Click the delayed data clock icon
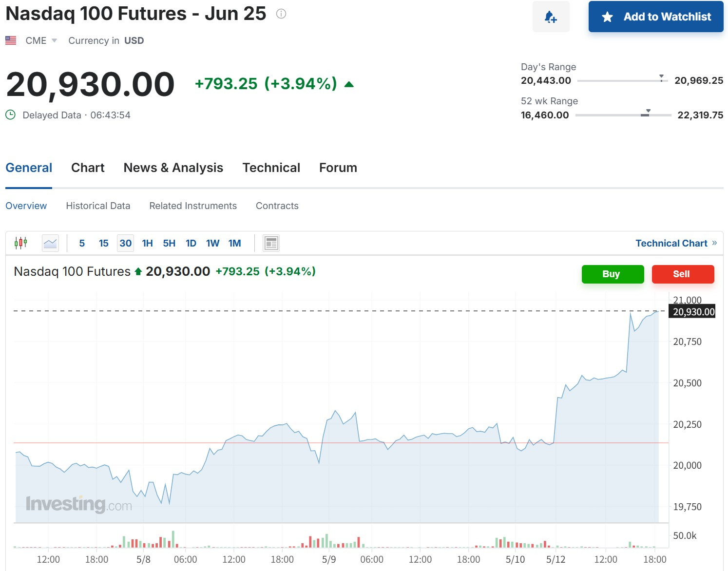The width and height of the screenshot is (728, 571). tap(10, 115)
